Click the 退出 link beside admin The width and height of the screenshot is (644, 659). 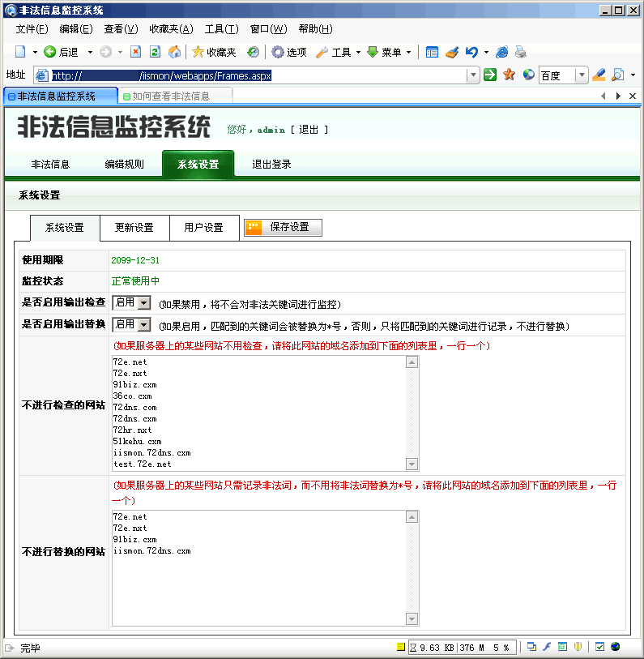(309, 130)
